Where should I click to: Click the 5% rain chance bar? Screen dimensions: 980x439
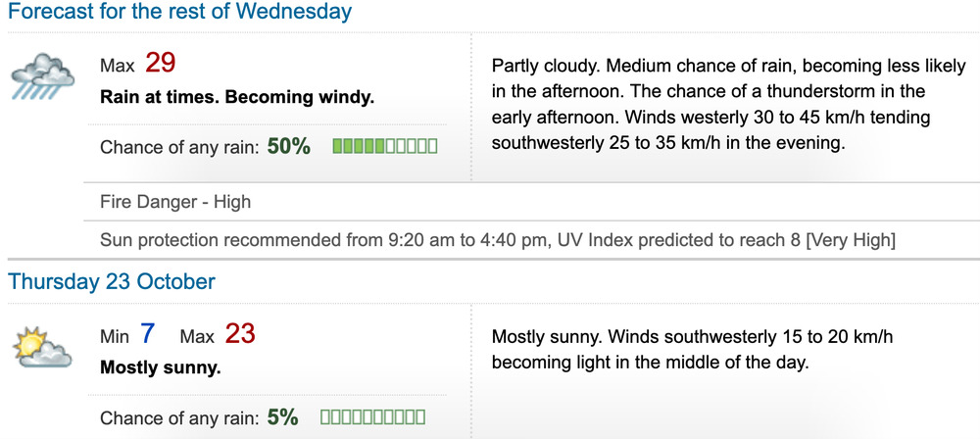tap(372, 417)
